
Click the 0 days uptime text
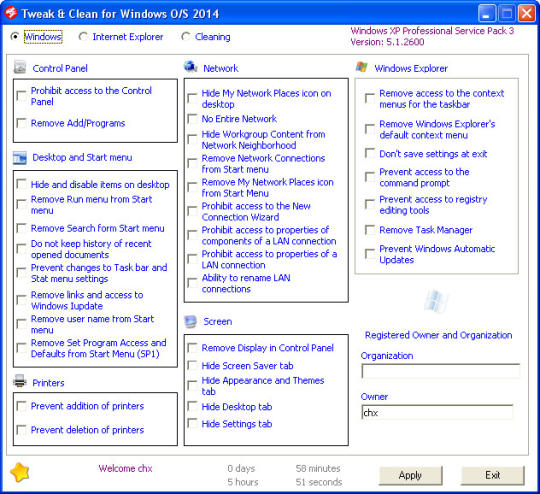click(241, 469)
